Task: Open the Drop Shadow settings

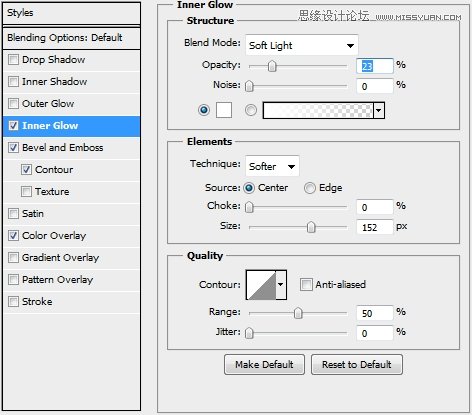Action: point(53,60)
